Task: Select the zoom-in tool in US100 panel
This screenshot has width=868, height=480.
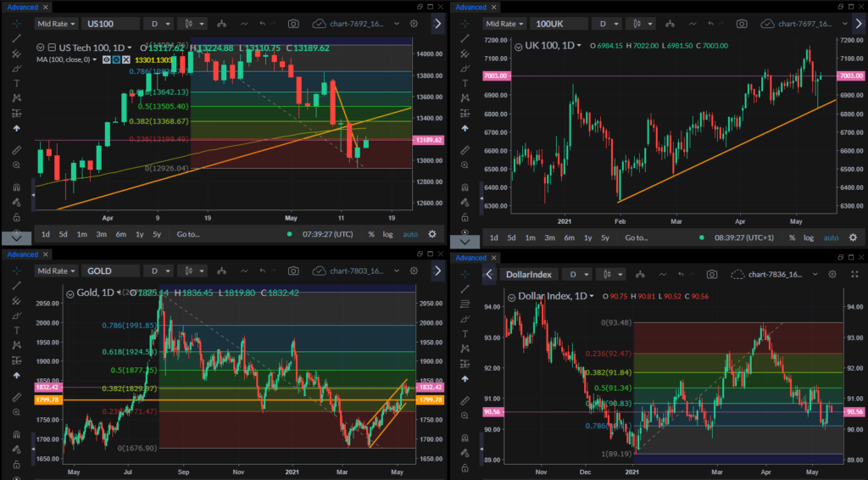Action: (x=17, y=165)
